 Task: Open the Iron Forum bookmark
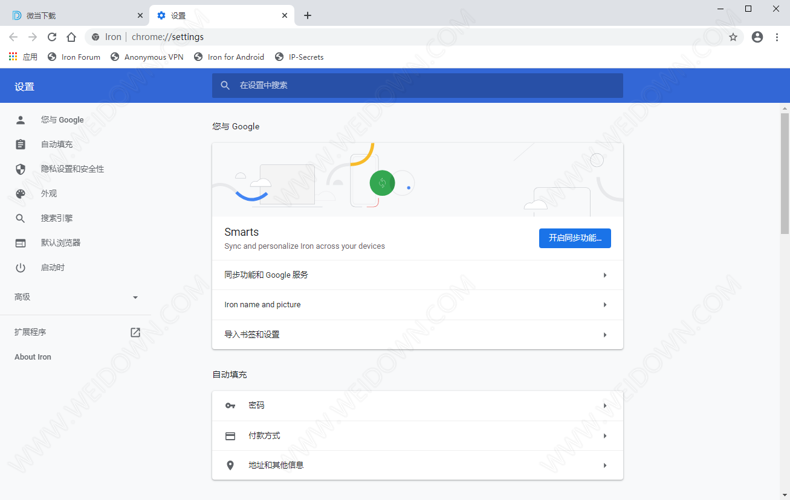pos(74,57)
